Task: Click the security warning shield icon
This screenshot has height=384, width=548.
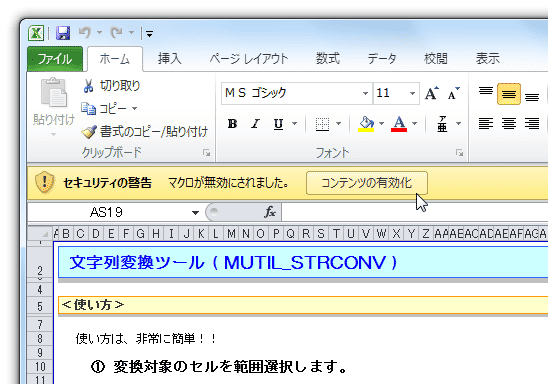Action: [x=45, y=182]
